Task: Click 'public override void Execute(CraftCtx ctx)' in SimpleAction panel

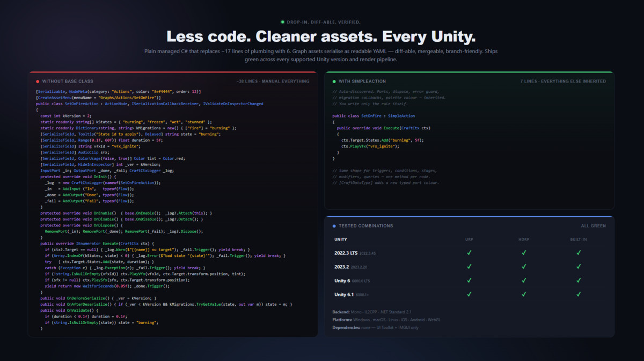Action: 383,128
